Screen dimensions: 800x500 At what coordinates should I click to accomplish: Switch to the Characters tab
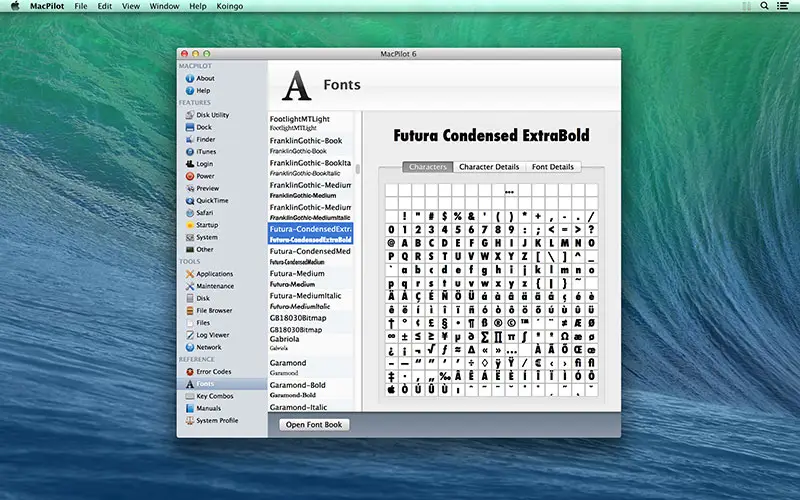[x=428, y=167]
